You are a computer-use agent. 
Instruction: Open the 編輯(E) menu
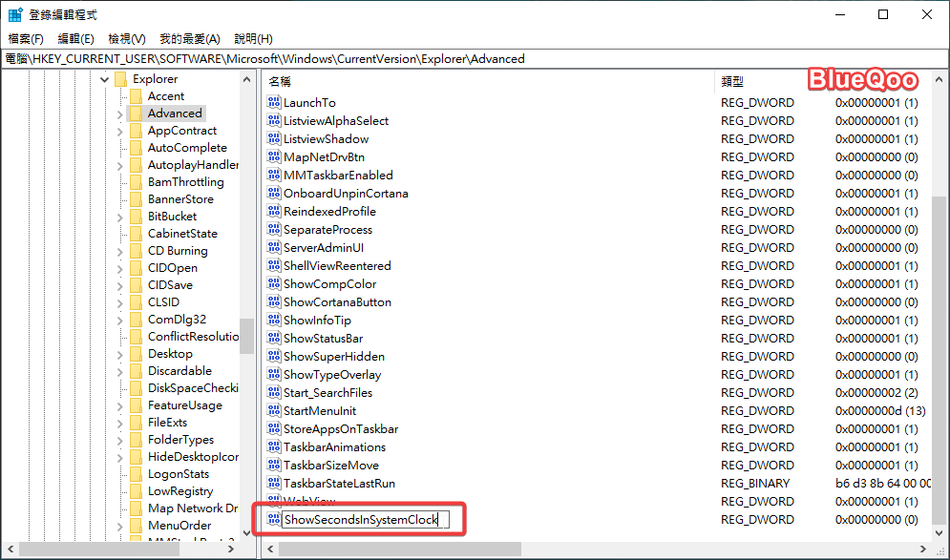(75, 38)
